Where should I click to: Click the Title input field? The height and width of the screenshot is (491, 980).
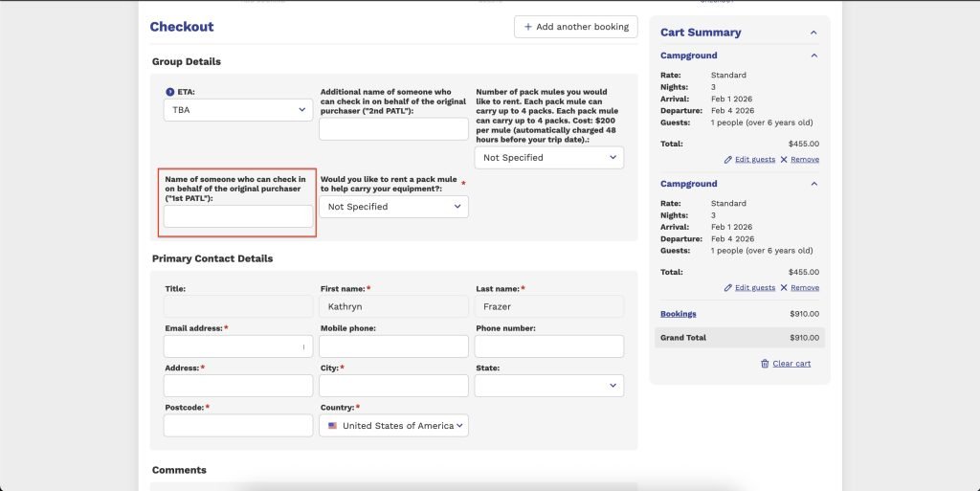click(x=238, y=306)
